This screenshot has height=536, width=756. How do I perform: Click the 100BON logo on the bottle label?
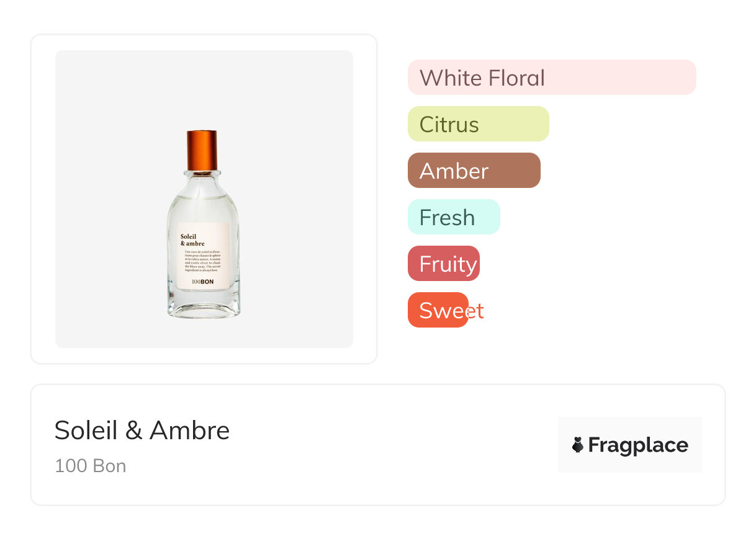pos(202,282)
